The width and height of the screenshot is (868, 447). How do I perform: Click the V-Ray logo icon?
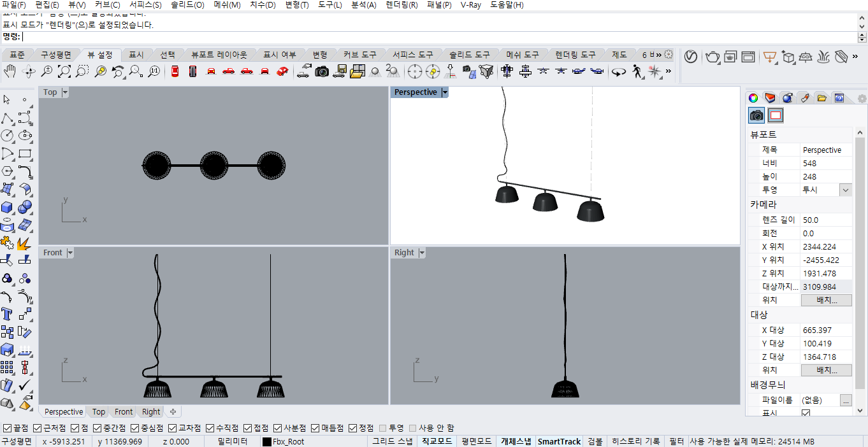[690, 57]
